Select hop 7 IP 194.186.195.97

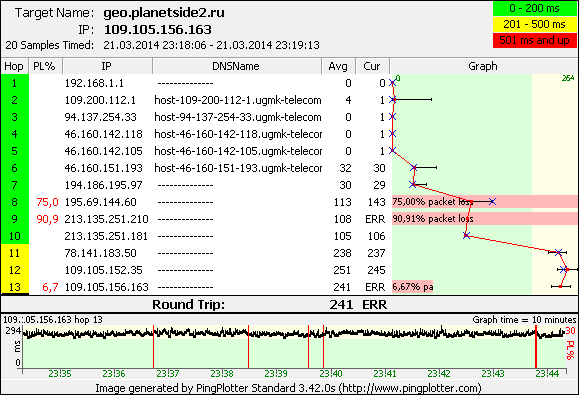(103, 185)
